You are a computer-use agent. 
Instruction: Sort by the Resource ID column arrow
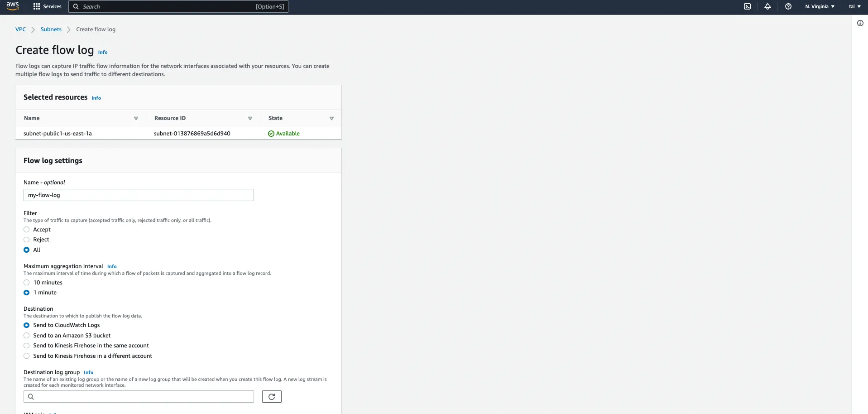pyautogui.click(x=250, y=119)
